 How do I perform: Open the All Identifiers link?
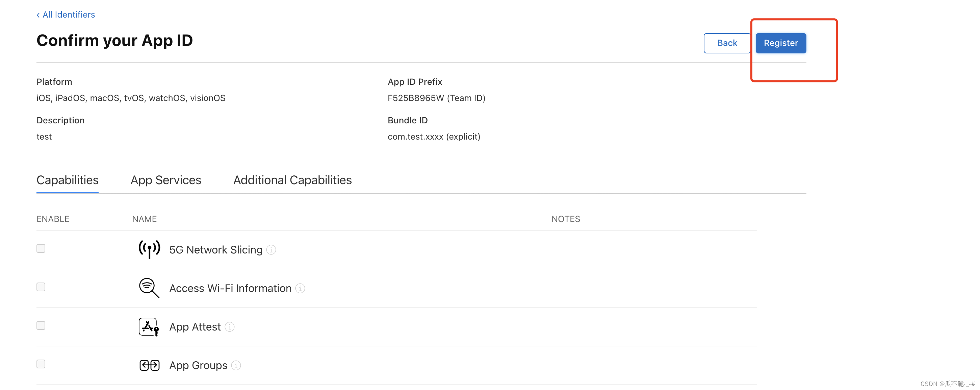(x=69, y=15)
